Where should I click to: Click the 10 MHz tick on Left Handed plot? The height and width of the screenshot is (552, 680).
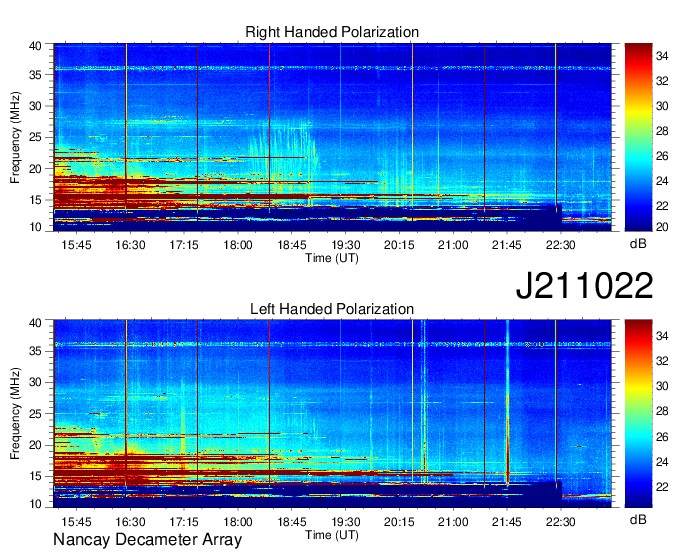[x=36, y=504]
